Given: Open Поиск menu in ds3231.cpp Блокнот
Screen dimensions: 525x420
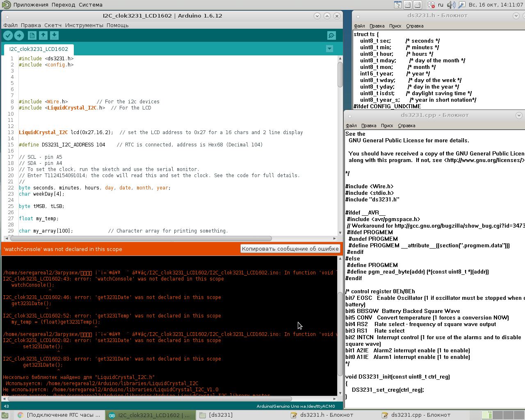Looking at the screenshot, I should pos(387,126).
